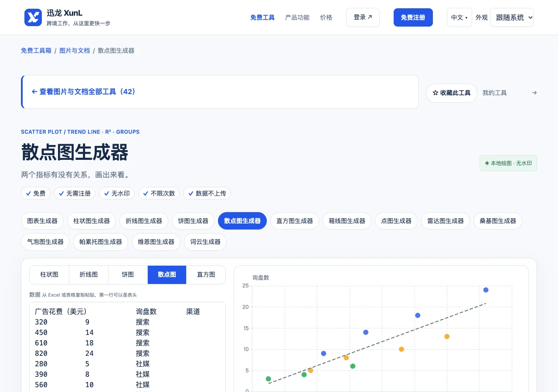Screen dimensions: 558x392
Task: Open the 跟随系统 appearance dropdown
Action: tap(512, 17)
